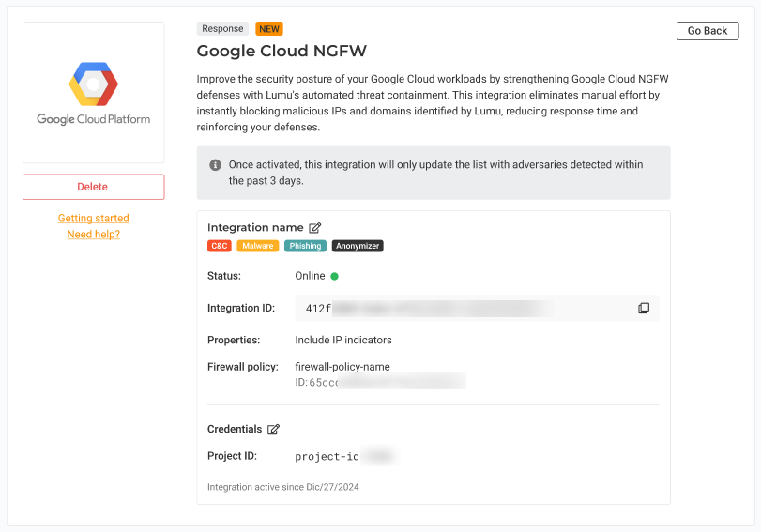
Task: Open the Getting started link
Action: (x=94, y=219)
